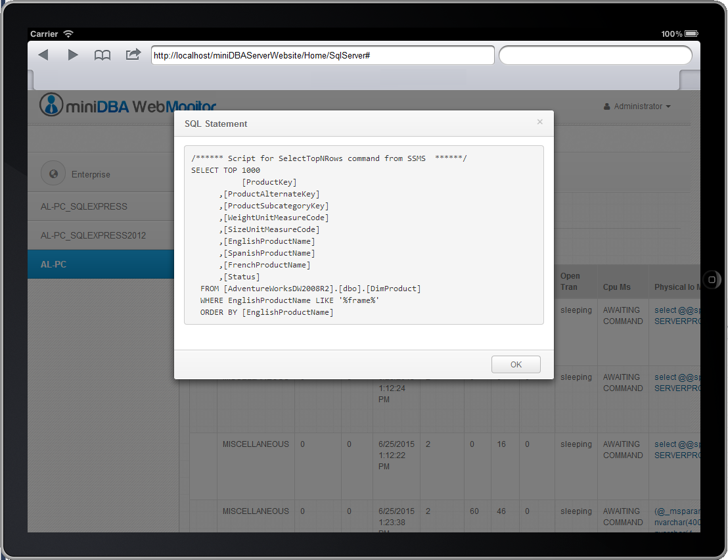Click the value 60 in the 1:23:38 row
The image size is (728, 560).
[x=474, y=511]
